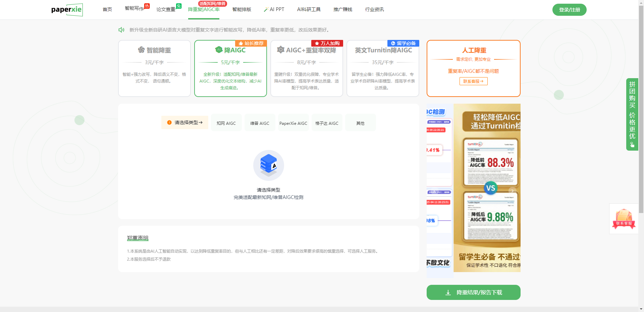The height and width of the screenshot is (312, 644).
Task: Click the 适配知网/维普 red badge
Action: coord(212,3)
